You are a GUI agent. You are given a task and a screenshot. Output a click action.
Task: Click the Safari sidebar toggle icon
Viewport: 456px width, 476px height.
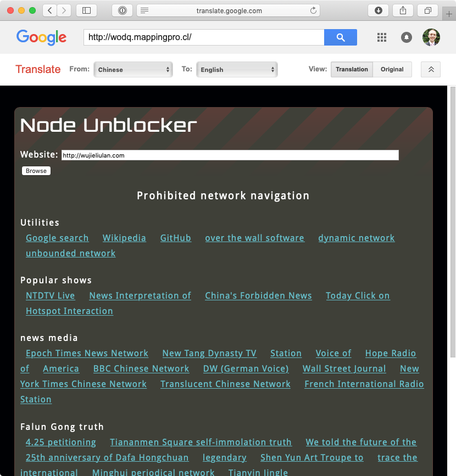point(87,10)
